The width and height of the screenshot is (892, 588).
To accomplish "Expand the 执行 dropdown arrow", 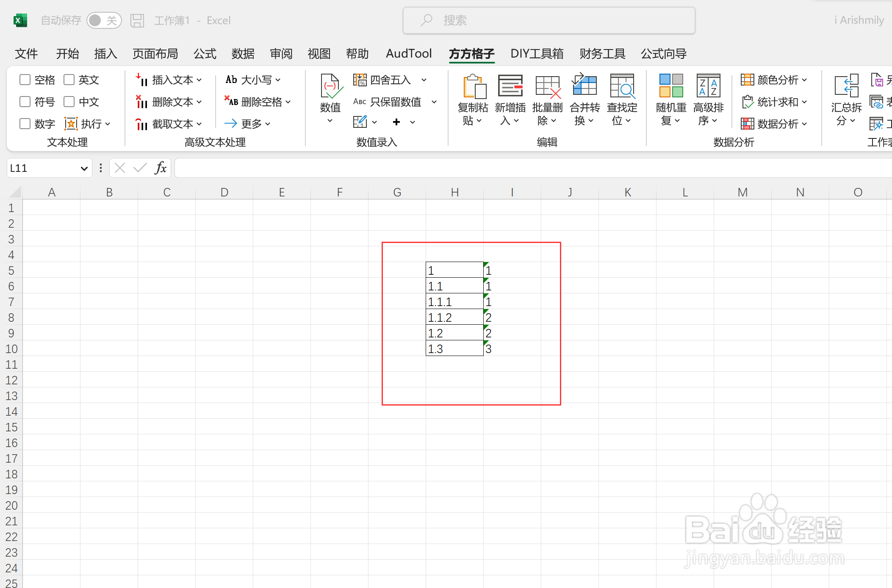I will click(108, 124).
